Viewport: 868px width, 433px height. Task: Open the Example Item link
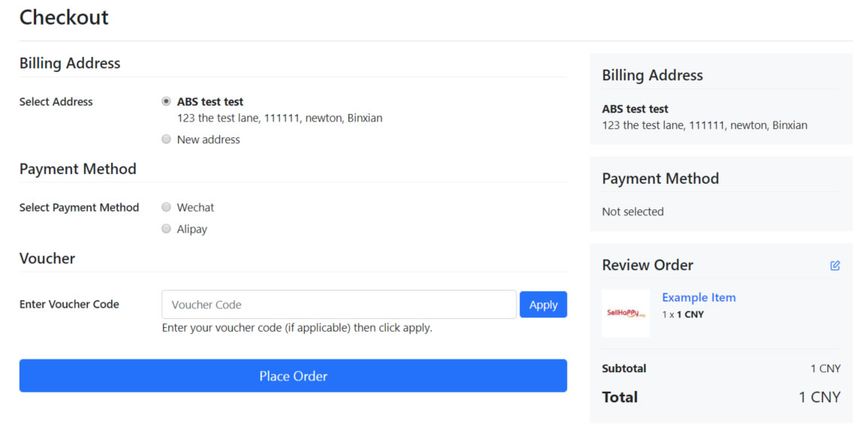tap(698, 297)
